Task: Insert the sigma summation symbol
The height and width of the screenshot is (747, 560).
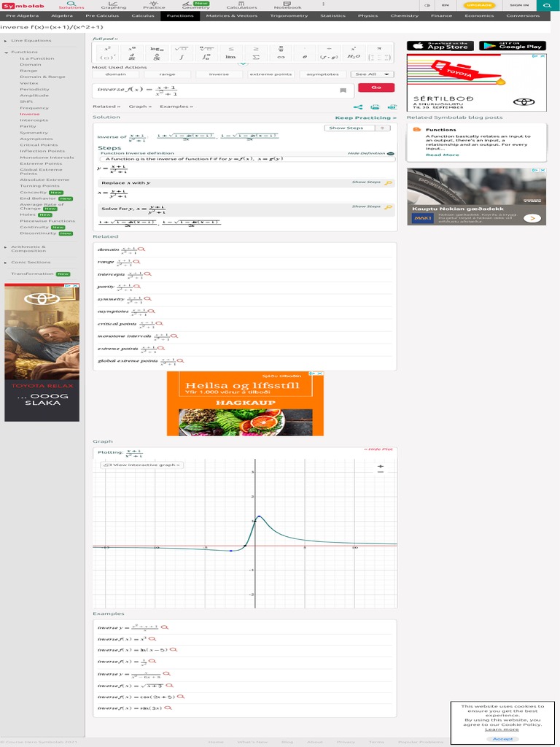Action: 256,57
